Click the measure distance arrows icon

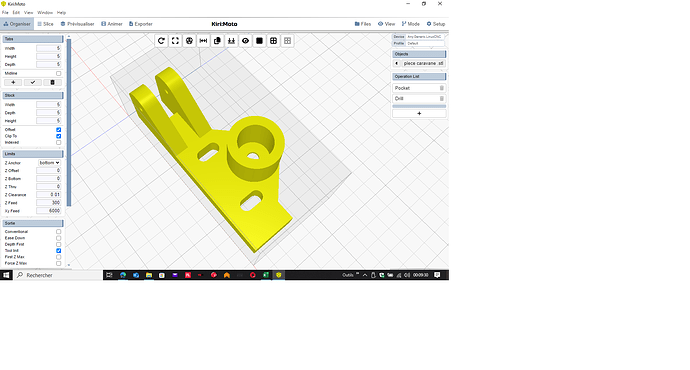point(203,41)
